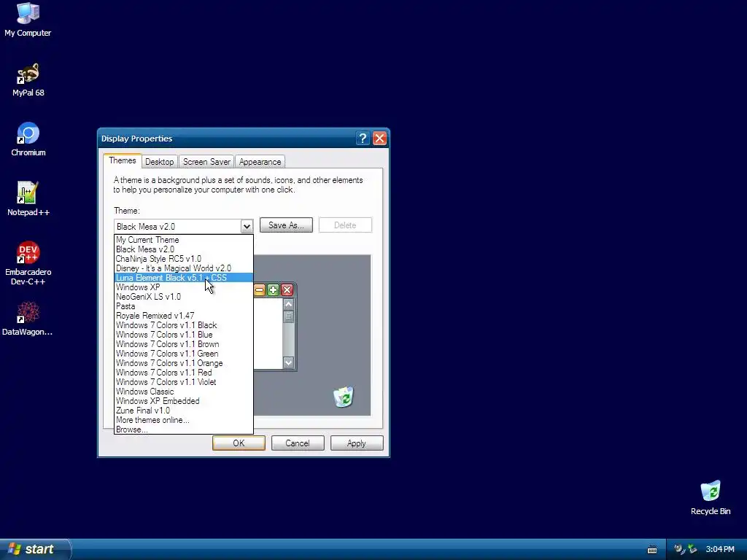Select the Themes tab
The width and height of the screenshot is (747, 560).
click(x=123, y=160)
